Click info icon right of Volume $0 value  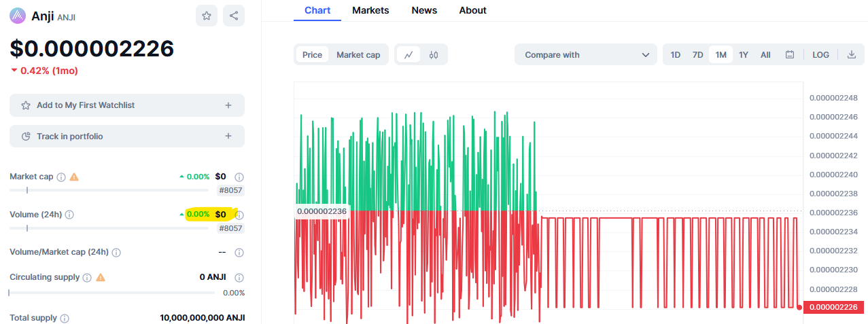click(239, 215)
